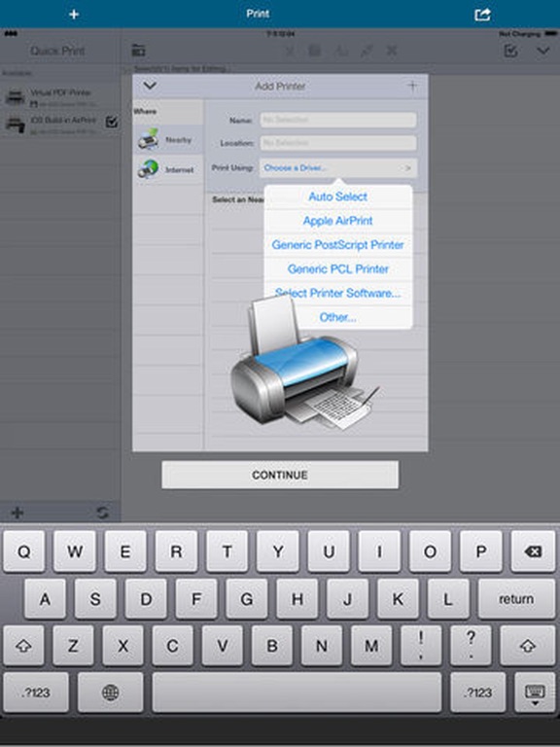Screen dimensions: 560x747
Task: Choose Select Printer Software option
Action: click(338, 293)
